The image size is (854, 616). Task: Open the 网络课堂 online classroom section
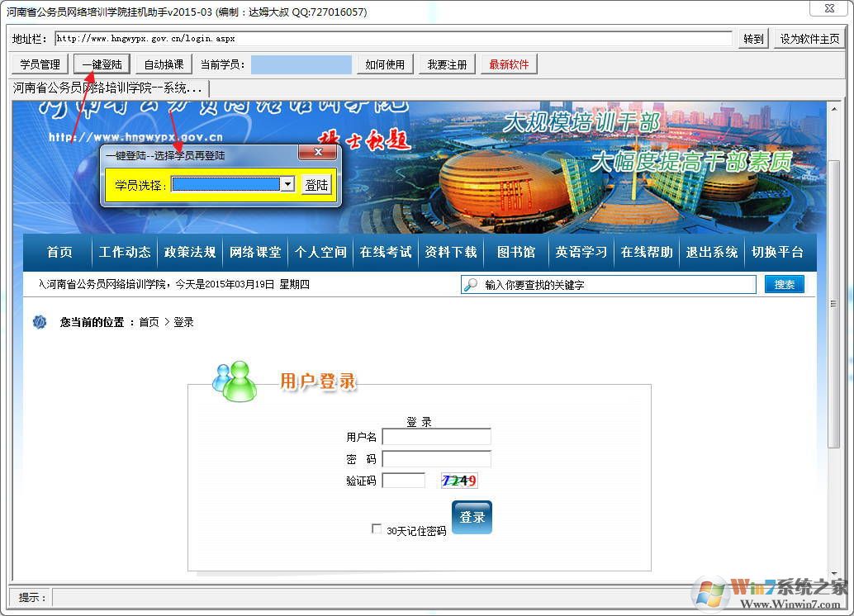[x=255, y=253]
